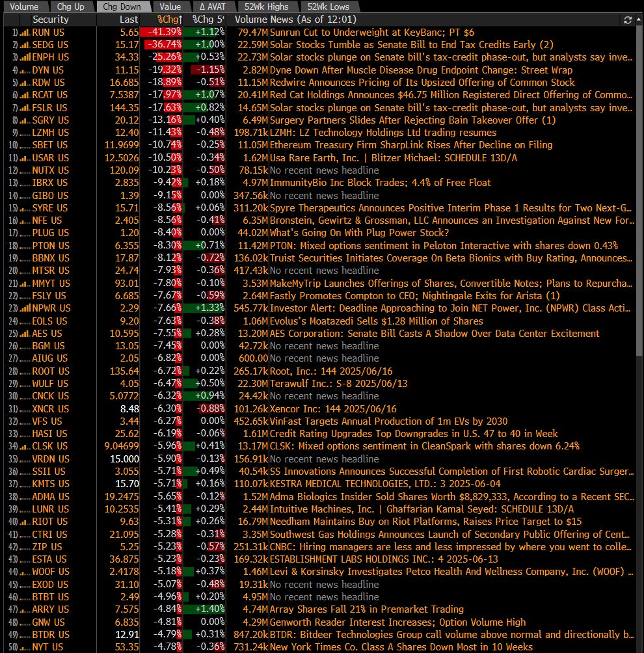This screenshot has height=653, width=644.
Task: Click the refresh icon beside the news header
Action: pos(628,20)
